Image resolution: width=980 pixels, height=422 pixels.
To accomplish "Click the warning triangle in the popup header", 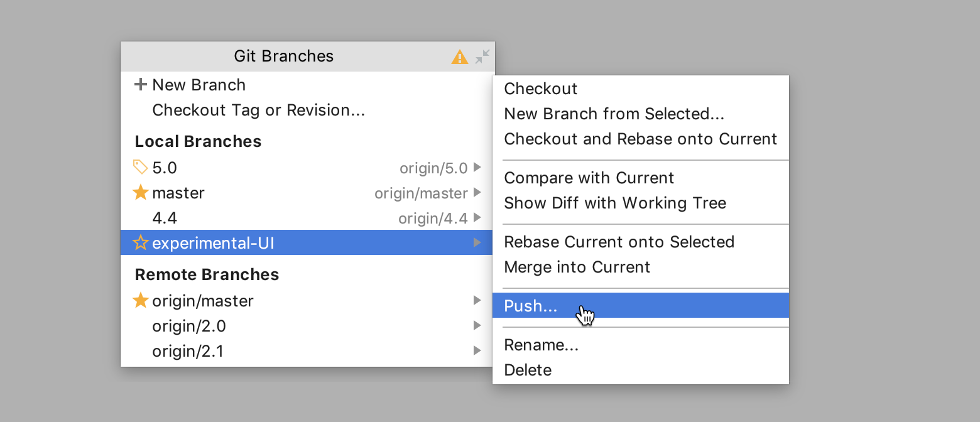I will click(x=460, y=57).
